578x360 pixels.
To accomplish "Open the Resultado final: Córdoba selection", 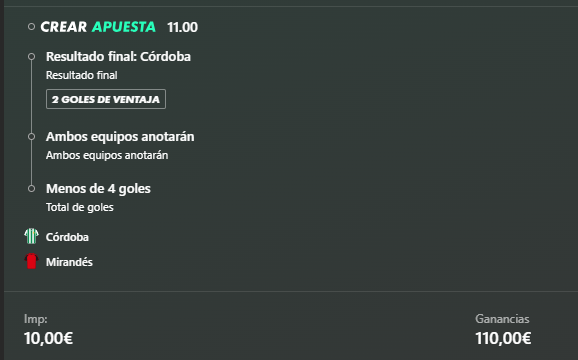I will tap(118, 56).
